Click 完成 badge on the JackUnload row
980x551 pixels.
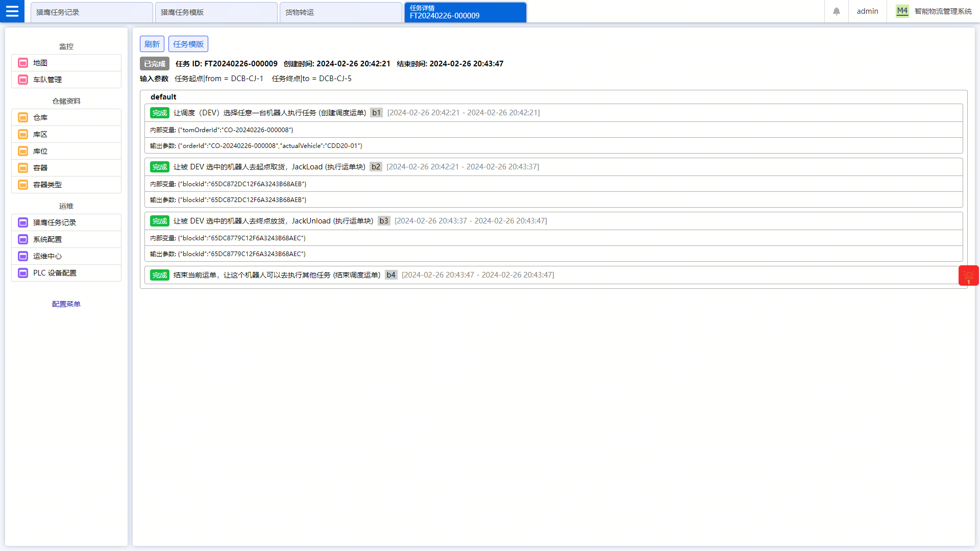point(160,221)
